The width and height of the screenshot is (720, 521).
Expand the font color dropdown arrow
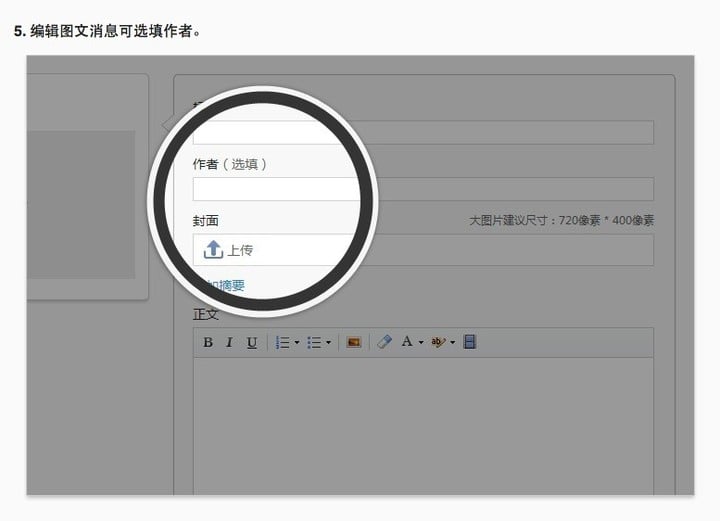pos(421,343)
